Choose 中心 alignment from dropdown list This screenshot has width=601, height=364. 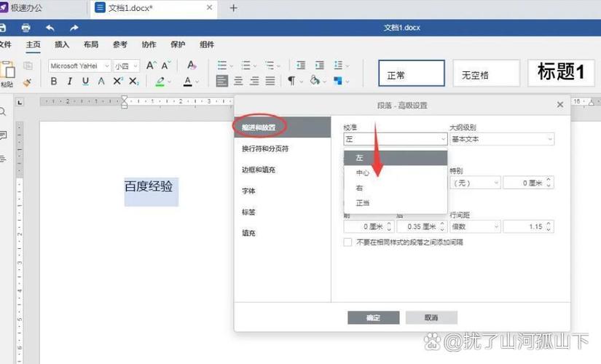(x=396, y=173)
